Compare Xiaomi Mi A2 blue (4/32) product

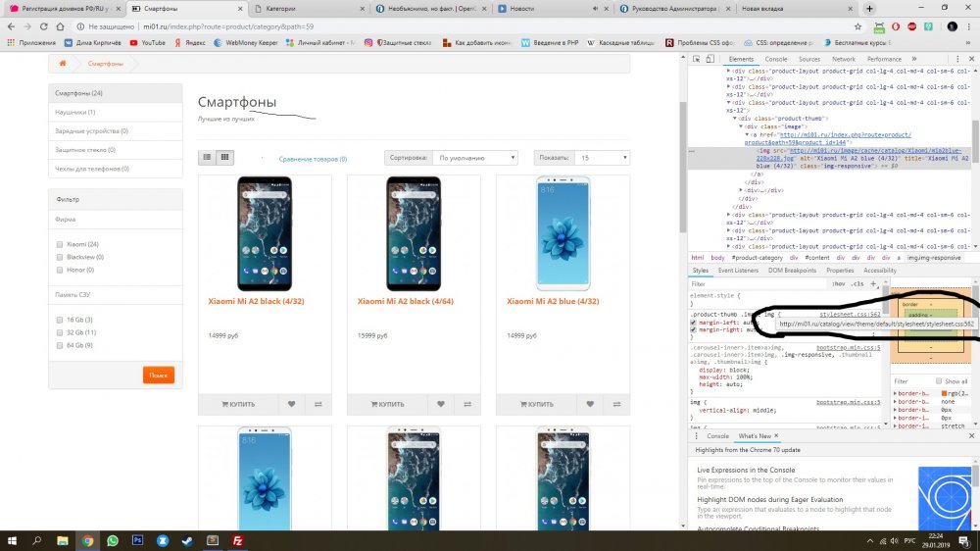pos(616,404)
